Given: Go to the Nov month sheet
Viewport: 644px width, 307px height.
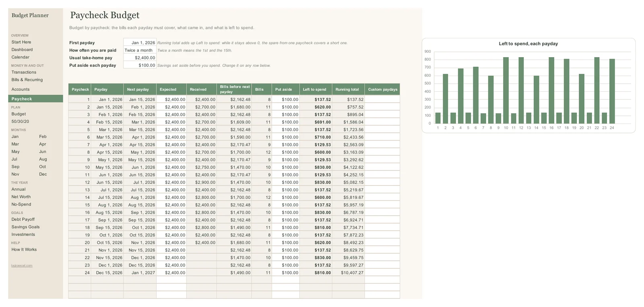Looking at the screenshot, I should click(x=15, y=174).
